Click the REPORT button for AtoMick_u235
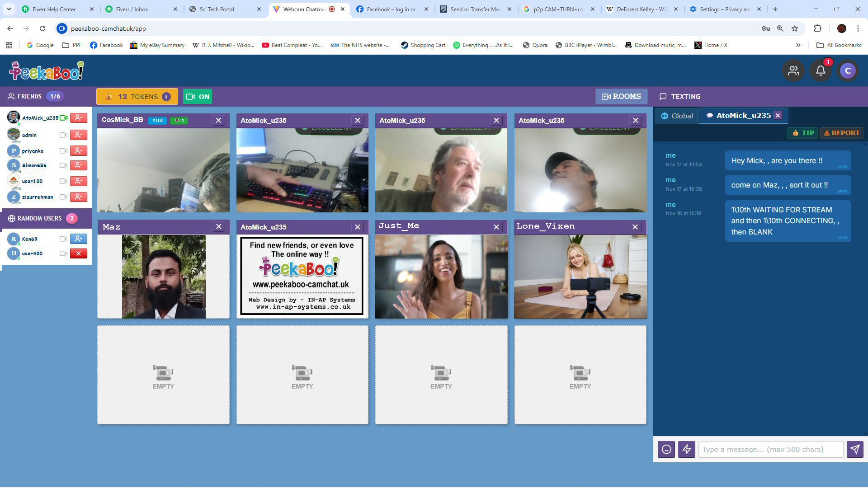The image size is (868, 488). pyautogui.click(x=841, y=133)
